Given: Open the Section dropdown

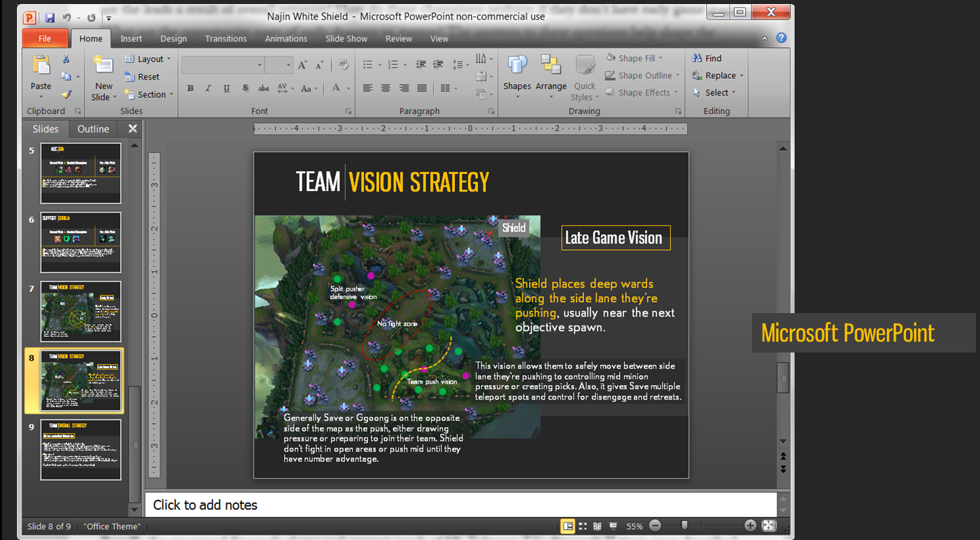Looking at the screenshot, I should (149, 94).
